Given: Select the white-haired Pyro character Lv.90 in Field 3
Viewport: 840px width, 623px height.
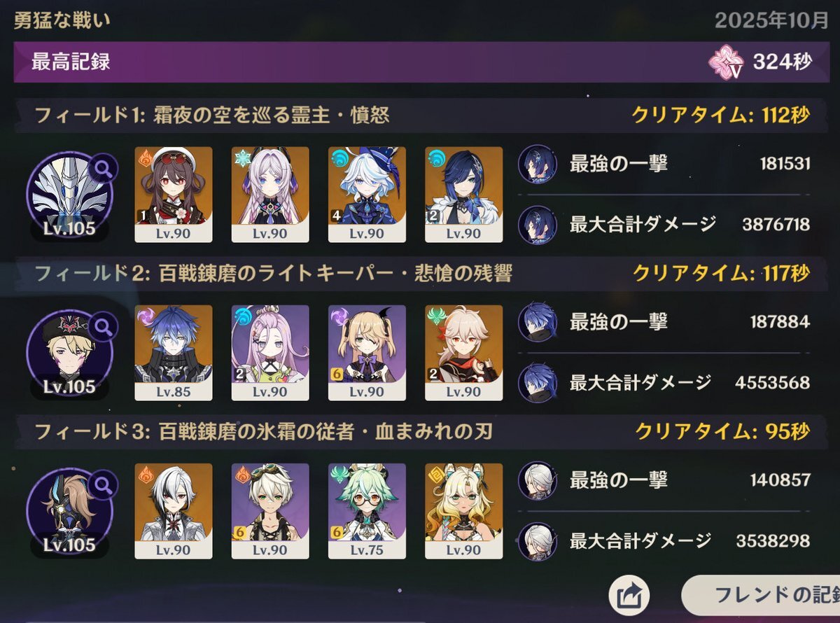Looking at the screenshot, I should (173, 510).
